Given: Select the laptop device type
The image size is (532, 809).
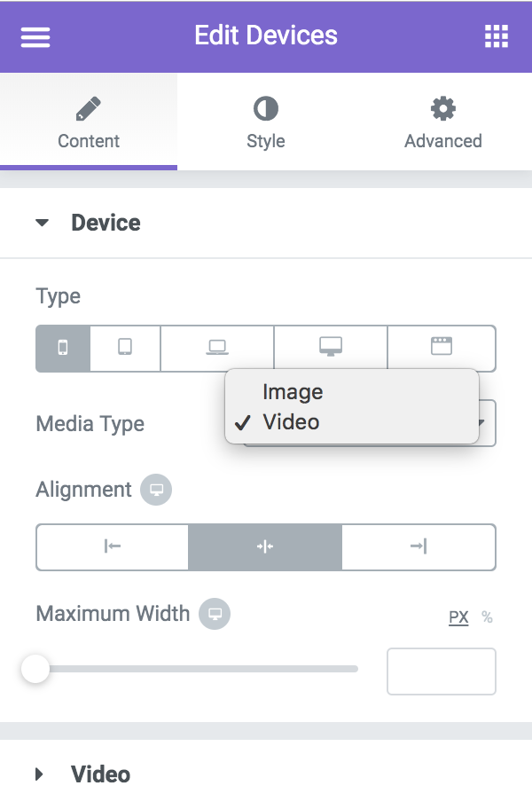Looking at the screenshot, I should [217, 349].
